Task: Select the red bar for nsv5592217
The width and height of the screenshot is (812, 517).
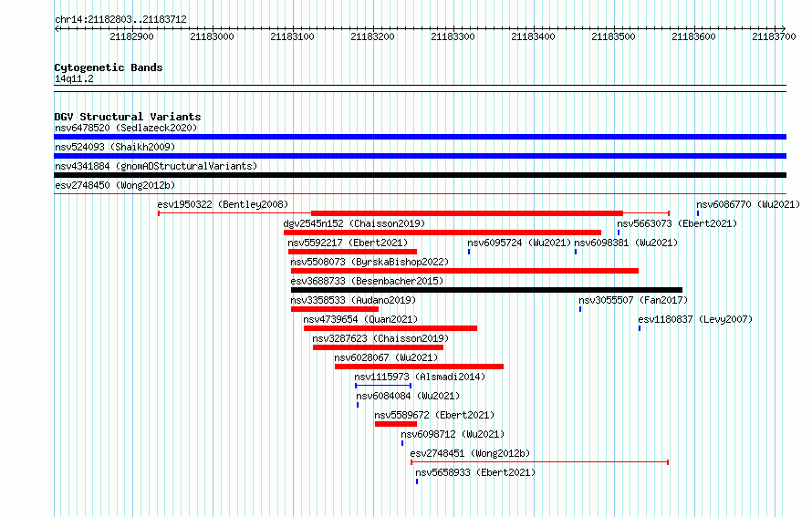Action: tap(352, 252)
